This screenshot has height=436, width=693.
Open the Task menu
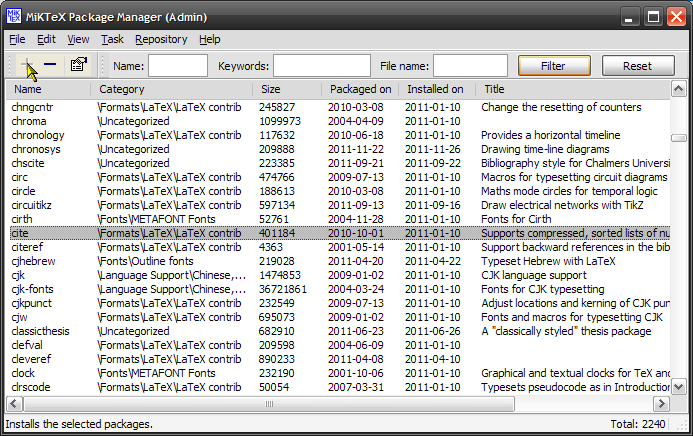click(x=112, y=39)
